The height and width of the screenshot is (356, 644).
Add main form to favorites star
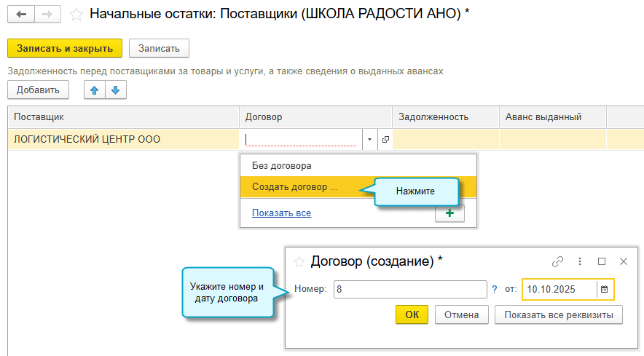click(75, 14)
